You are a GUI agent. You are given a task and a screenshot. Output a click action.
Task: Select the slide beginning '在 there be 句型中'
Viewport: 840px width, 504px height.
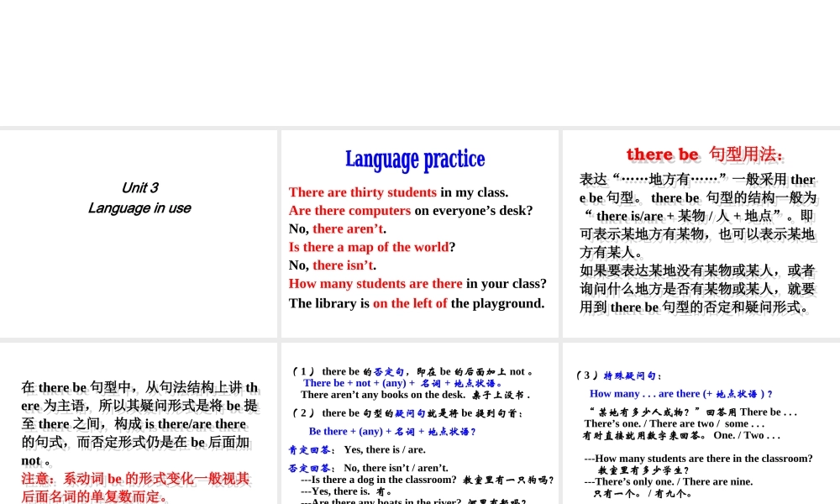[x=139, y=423]
